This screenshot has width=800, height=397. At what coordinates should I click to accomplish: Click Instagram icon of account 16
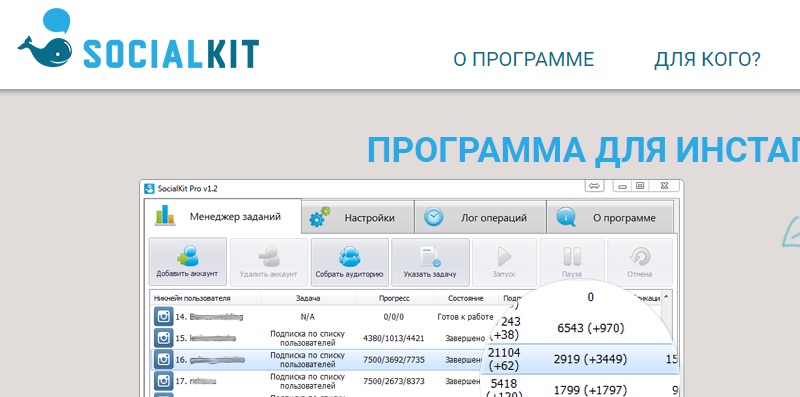[x=163, y=359]
